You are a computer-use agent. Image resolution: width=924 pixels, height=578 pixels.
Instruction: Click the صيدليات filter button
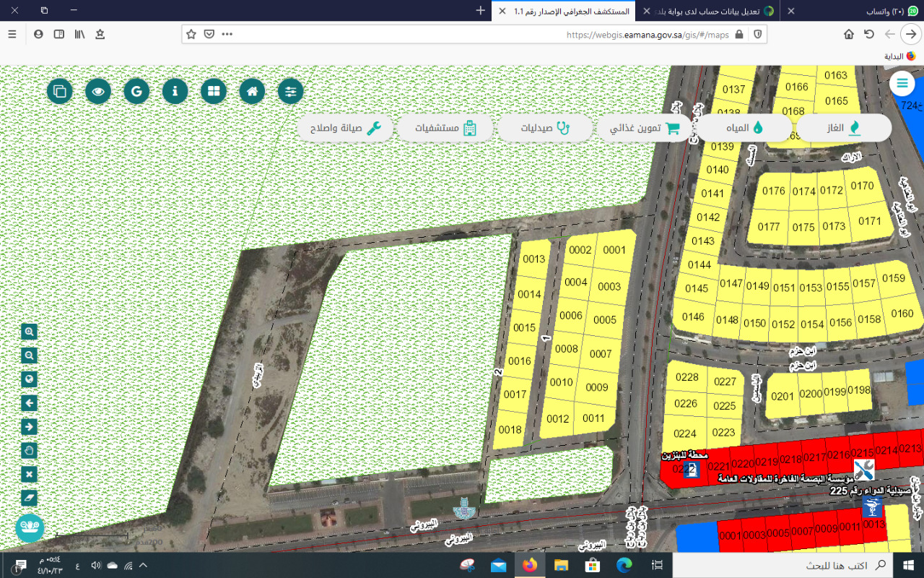click(546, 128)
